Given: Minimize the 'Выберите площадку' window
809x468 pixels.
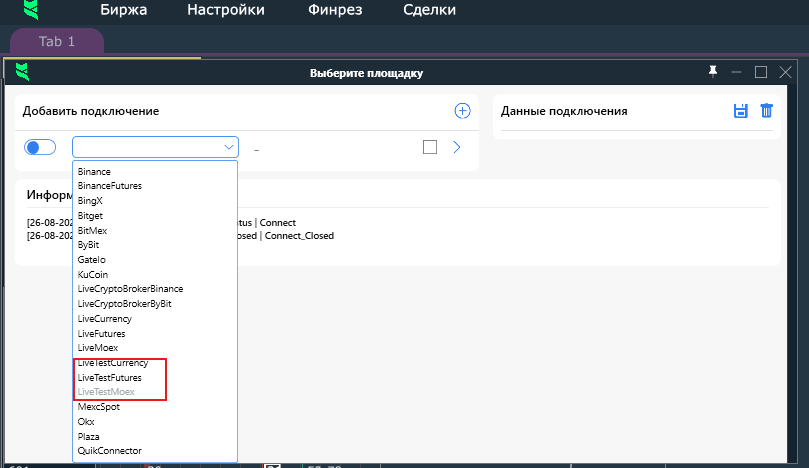Looking at the screenshot, I should pyautogui.click(x=736, y=72).
